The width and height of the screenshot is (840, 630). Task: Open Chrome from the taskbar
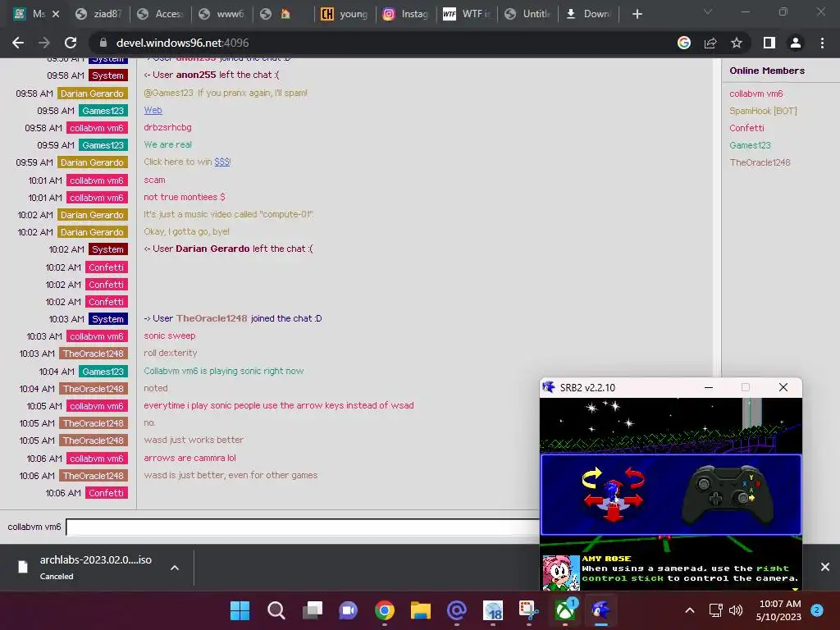click(385, 610)
